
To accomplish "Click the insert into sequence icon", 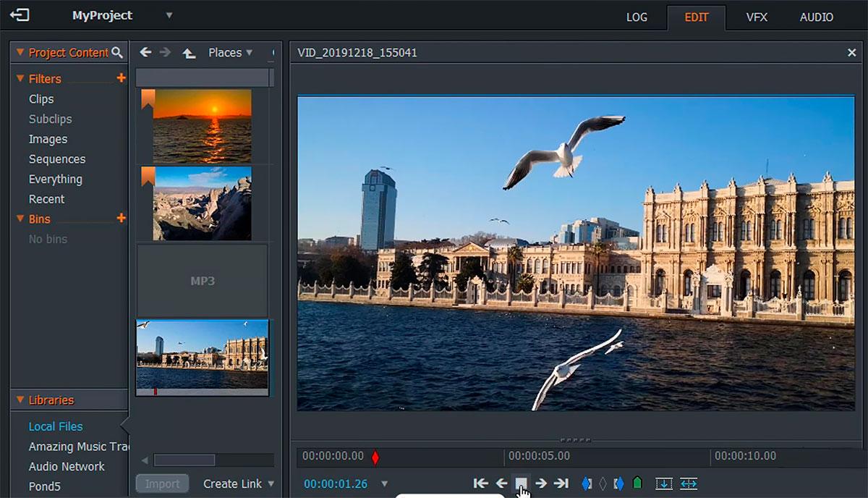I will 663,484.
